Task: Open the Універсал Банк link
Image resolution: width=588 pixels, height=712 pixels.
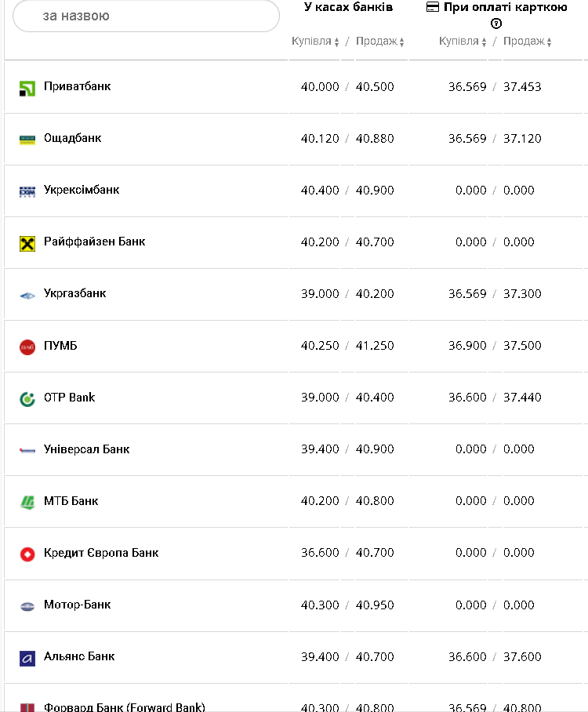Action: [x=86, y=449]
